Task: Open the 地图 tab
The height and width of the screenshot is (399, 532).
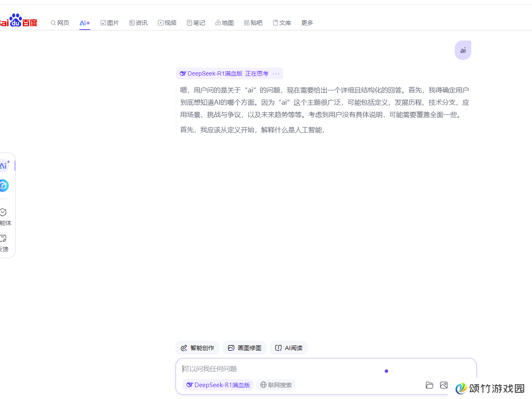Action: pos(224,23)
